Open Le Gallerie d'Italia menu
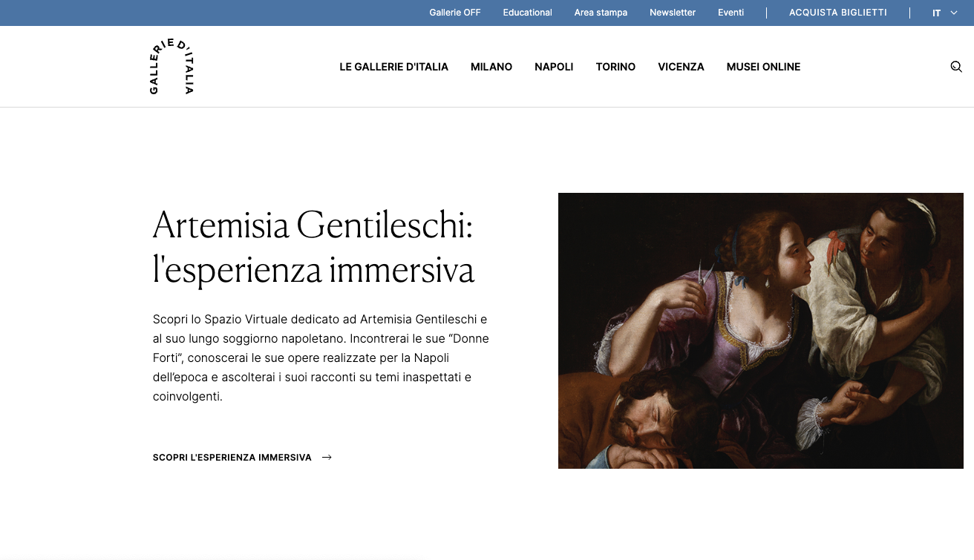The height and width of the screenshot is (560, 974). pos(394,67)
